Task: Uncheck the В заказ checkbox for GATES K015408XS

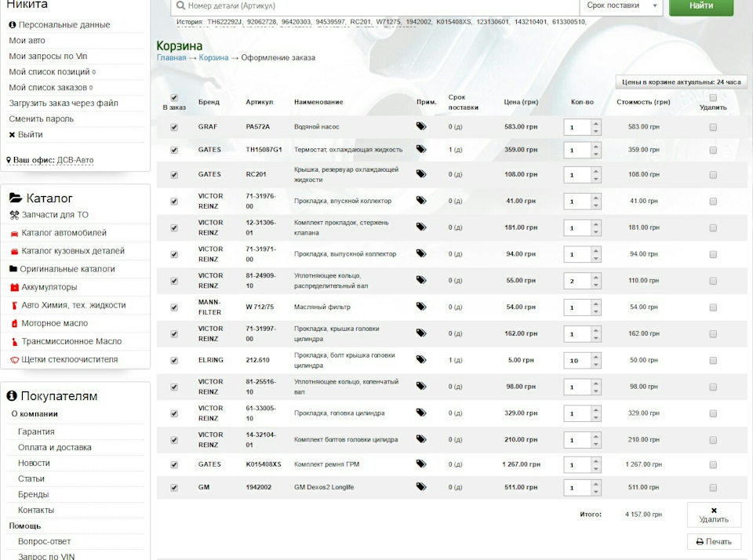Action: point(174,465)
